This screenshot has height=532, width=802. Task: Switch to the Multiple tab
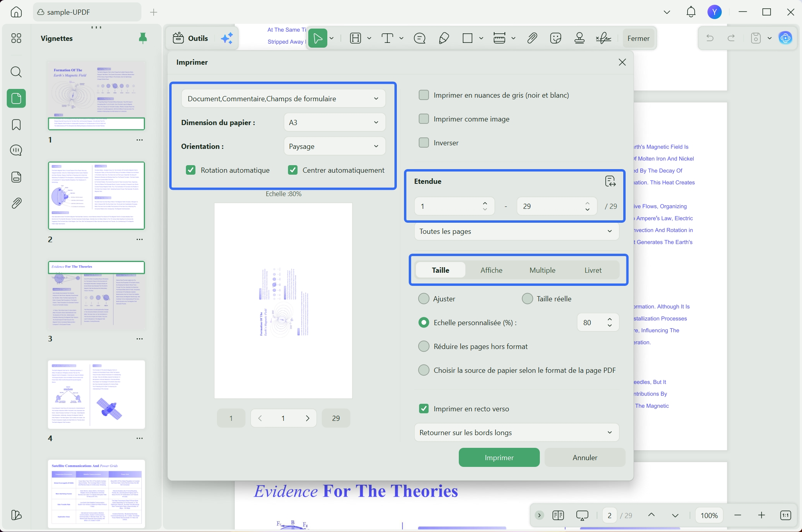pyautogui.click(x=542, y=270)
